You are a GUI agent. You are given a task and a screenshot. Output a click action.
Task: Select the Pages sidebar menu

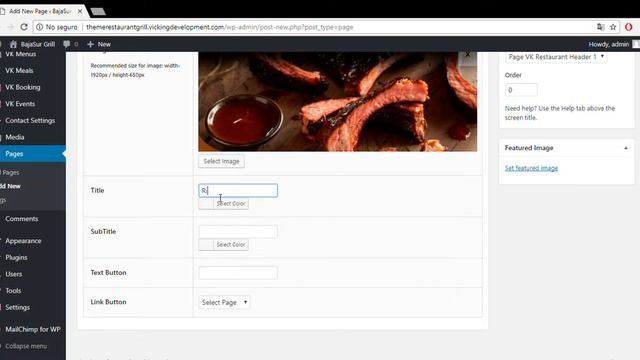(33, 154)
